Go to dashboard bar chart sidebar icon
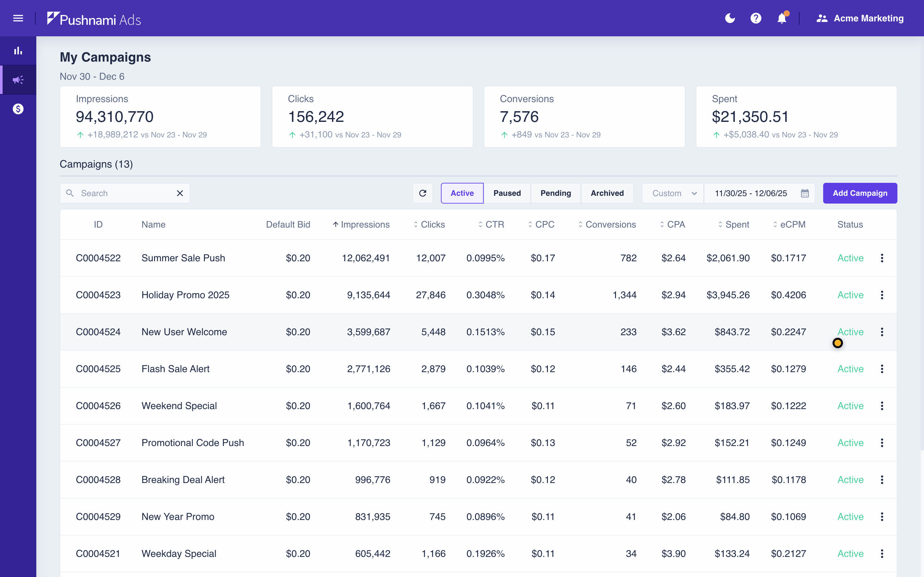 (x=18, y=51)
